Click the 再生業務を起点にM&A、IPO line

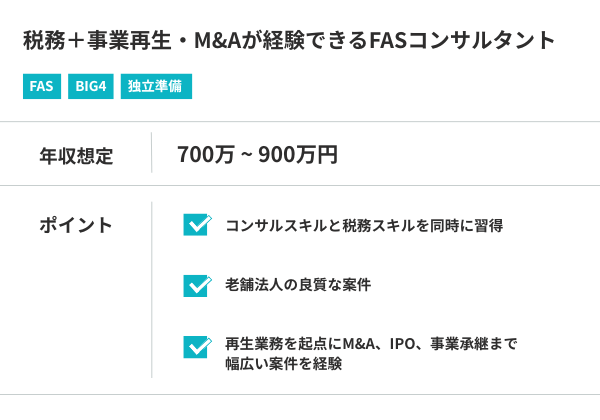371,344
